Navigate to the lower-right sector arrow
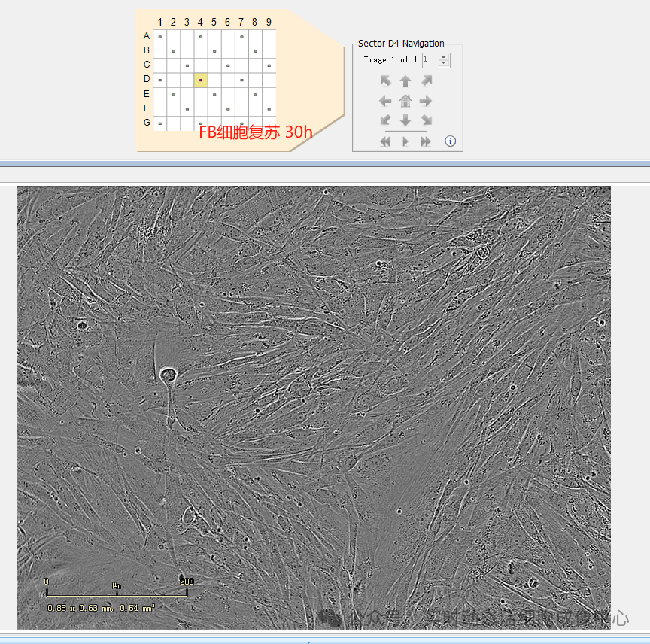This screenshot has width=650, height=644. click(x=427, y=120)
